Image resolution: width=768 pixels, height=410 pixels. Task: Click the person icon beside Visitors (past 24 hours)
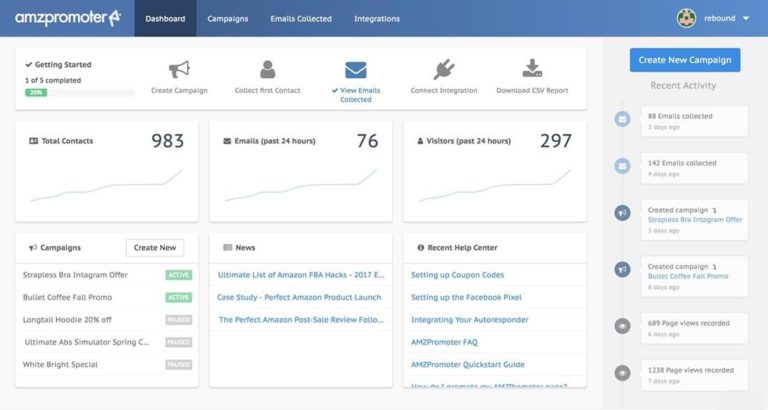420,141
